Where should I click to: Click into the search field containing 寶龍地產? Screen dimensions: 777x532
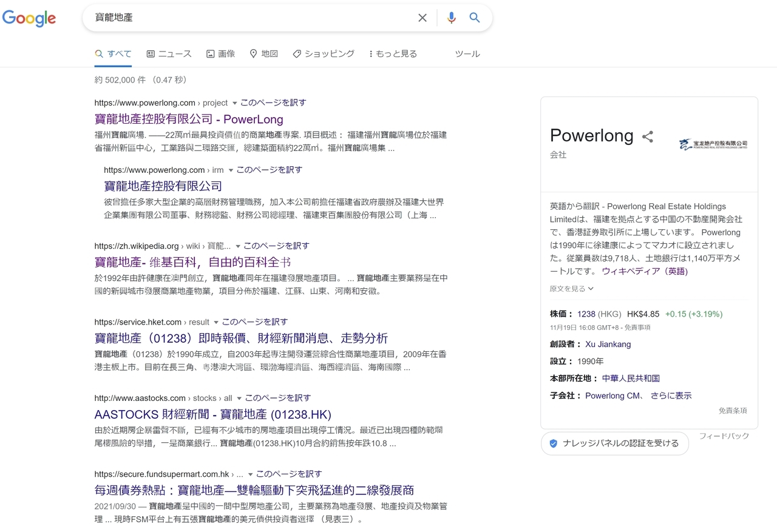(x=252, y=18)
